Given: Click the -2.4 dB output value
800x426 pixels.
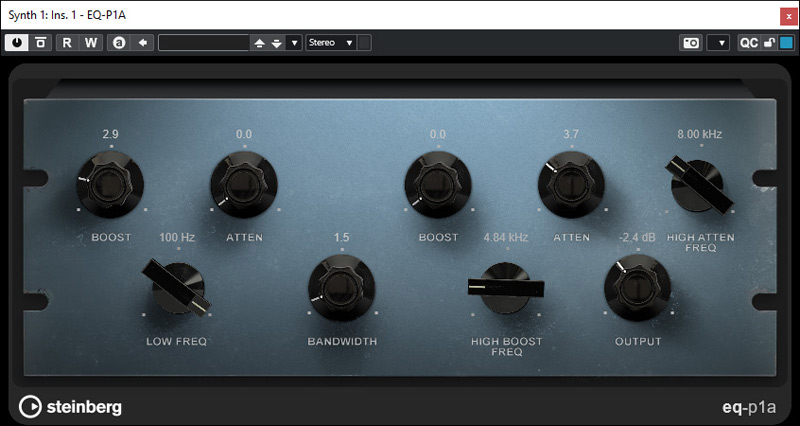Looking at the screenshot, I should pyautogui.click(x=638, y=237).
